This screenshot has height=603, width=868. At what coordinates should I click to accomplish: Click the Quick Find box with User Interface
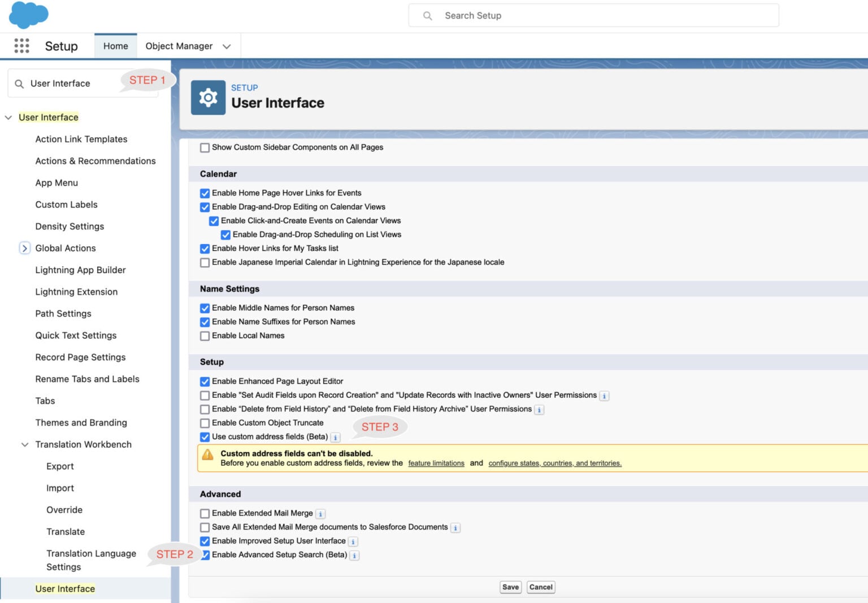(x=83, y=84)
